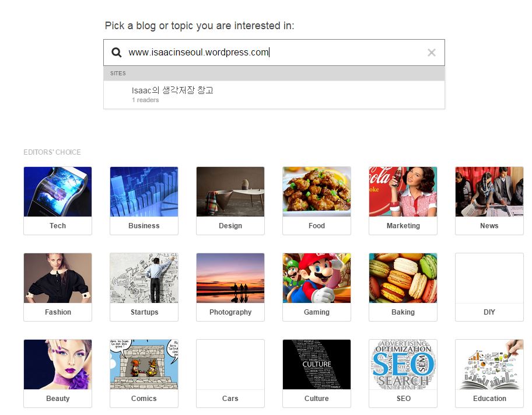Click the DIY topic label
Viewport: 532px width, 415px height.
point(489,312)
